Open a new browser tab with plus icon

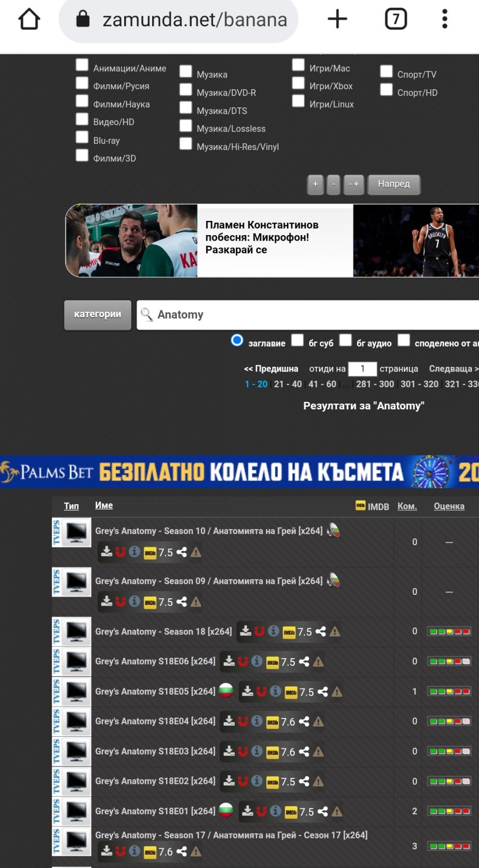click(x=337, y=19)
